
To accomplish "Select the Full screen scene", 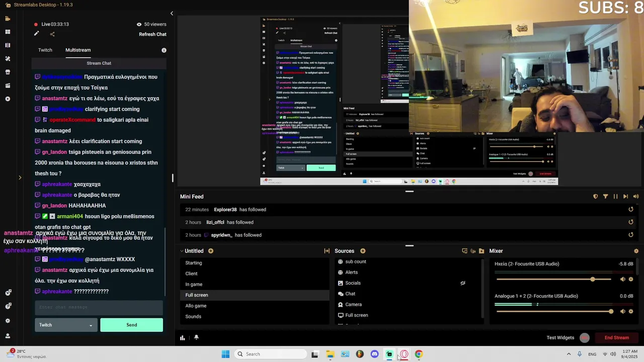I will click(x=255, y=295).
